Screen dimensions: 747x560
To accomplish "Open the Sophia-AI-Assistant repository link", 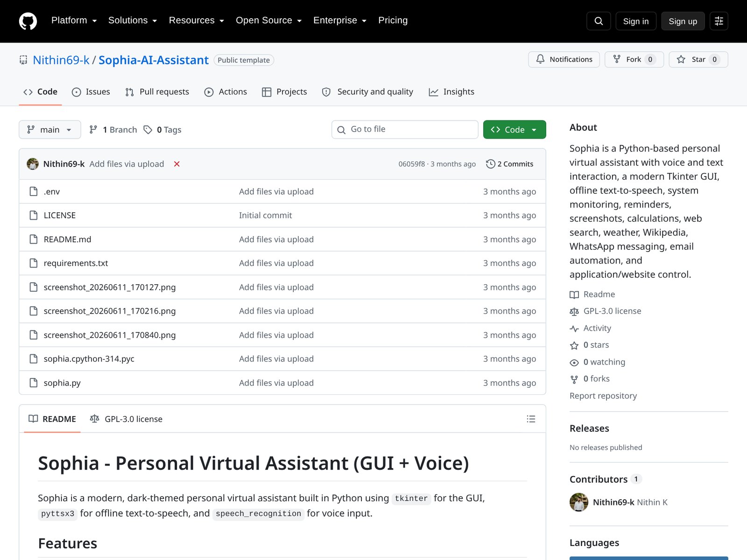I will click(154, 60).
